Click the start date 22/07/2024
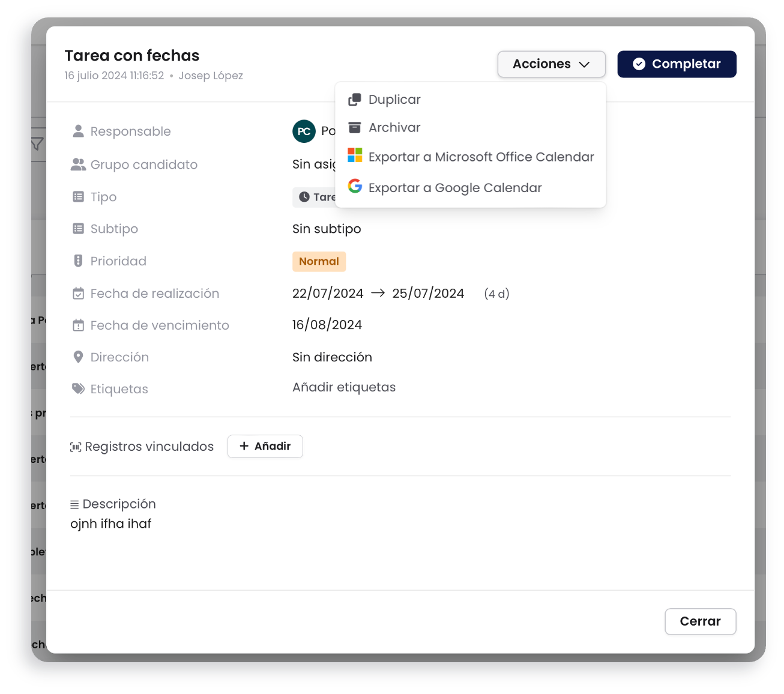This screenshot has width=784, height=694. pyautogui.click(x=328, y=294)
